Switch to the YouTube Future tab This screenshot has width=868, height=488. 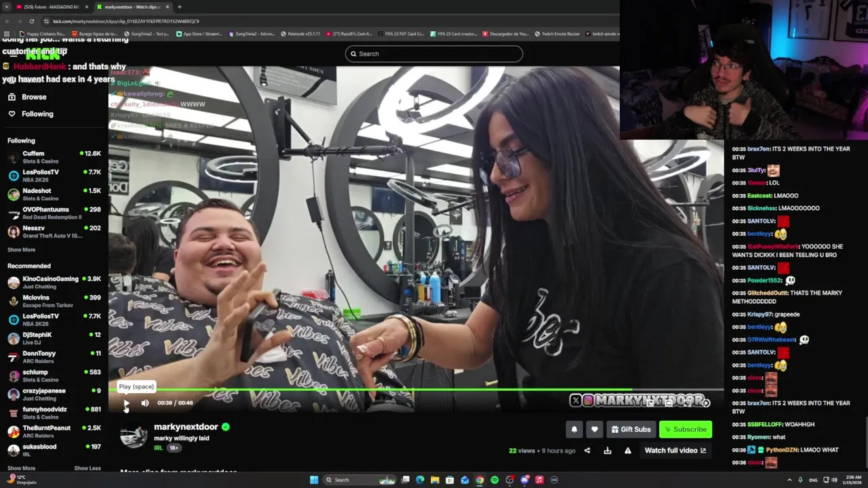pyautogui.click(x=52, y=7)
